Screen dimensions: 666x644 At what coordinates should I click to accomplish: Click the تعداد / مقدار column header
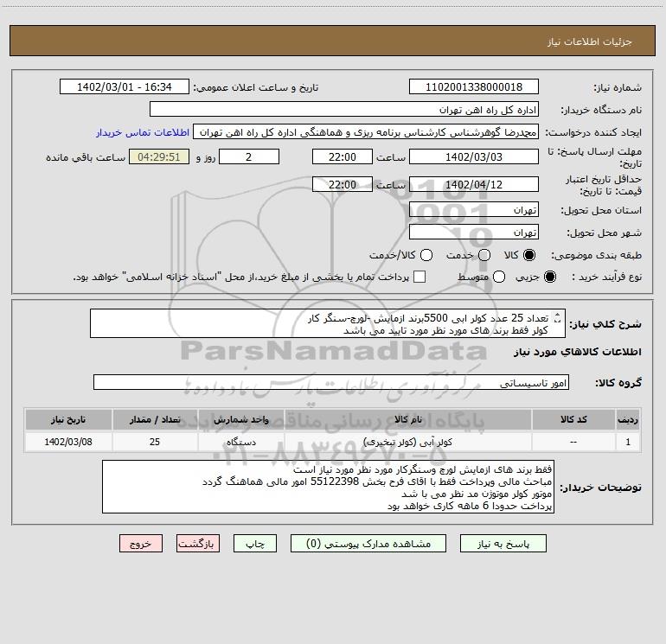tap(155, 419)
